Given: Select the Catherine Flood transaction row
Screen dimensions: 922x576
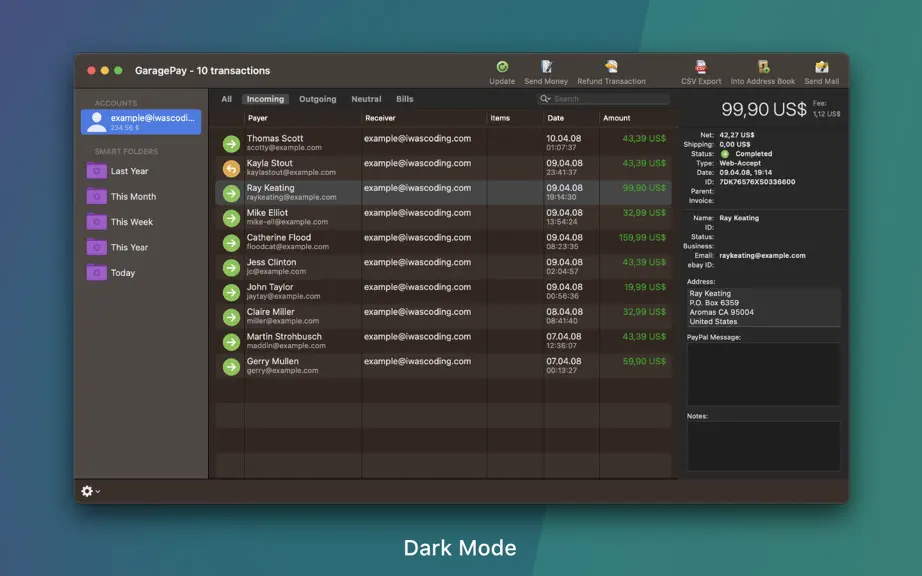Looking at the screenshot, I should click(444, 242).
